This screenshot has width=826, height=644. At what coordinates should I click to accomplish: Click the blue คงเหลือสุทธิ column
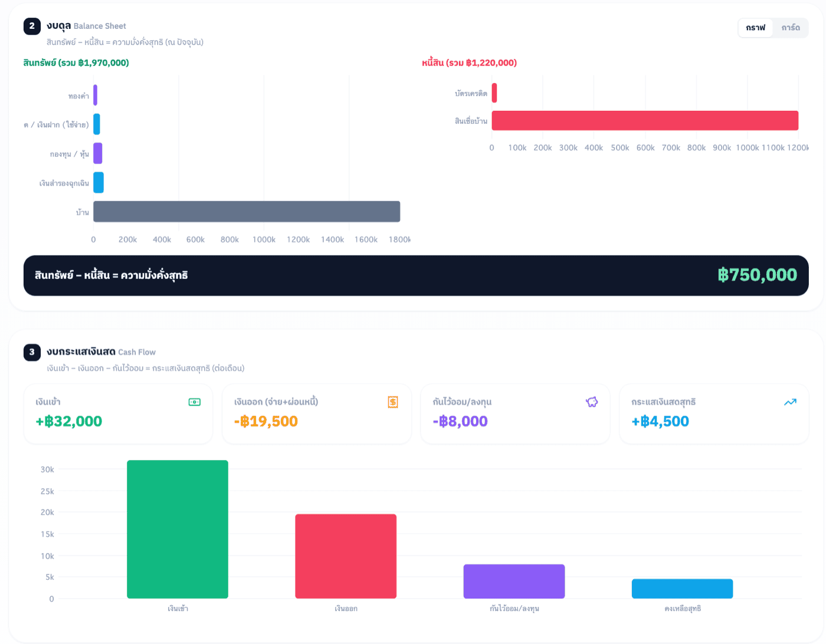click(x=683, y=589)
